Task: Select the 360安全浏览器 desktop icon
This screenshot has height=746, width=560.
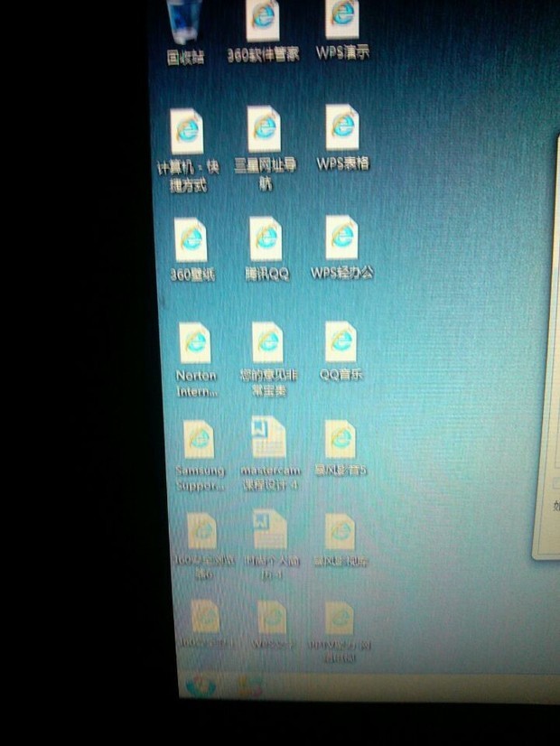Action: pyautogui.click(x=202, y=531)
